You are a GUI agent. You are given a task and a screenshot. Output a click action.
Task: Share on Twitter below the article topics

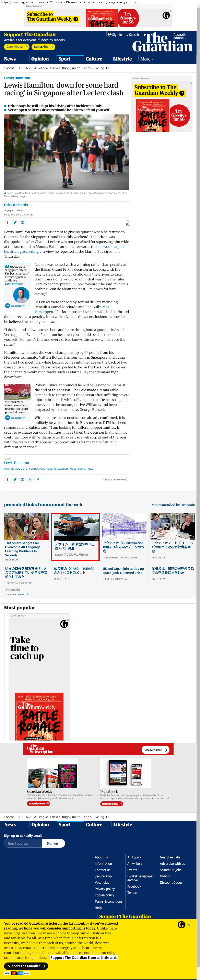[x=15, y=479]
